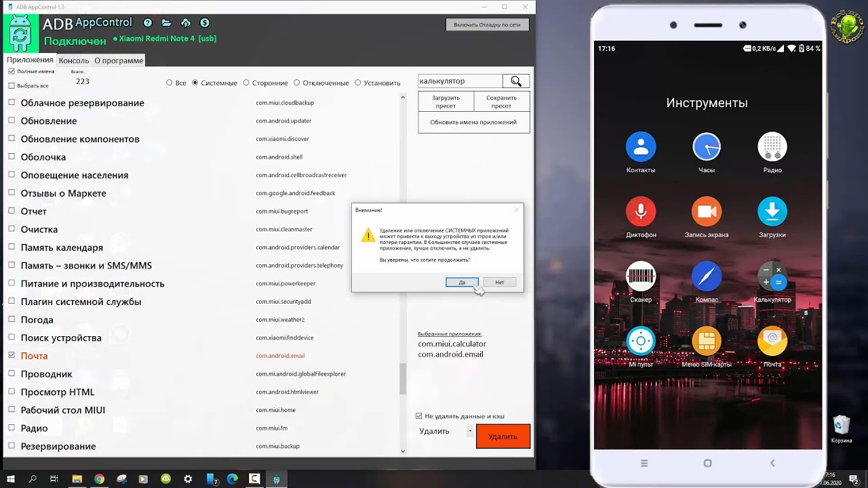Image resolution: width=868 pixels, height=488 pixels.
Task: Open the folder icon in the header
Action: [x=166, y=23]
